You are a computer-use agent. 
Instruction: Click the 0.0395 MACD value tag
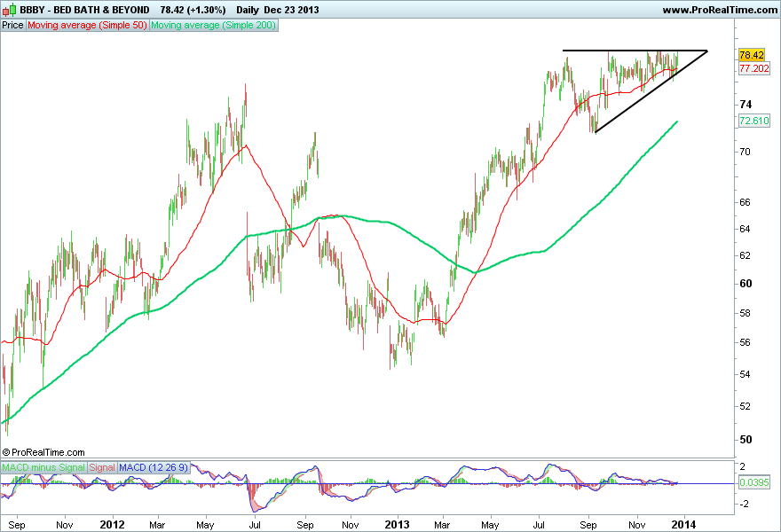(754, 482)
